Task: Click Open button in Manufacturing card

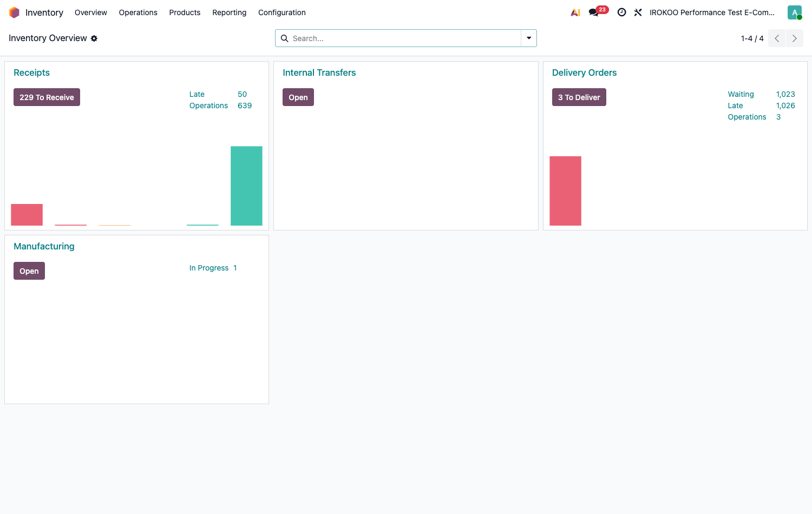Action: click(29, 271)
